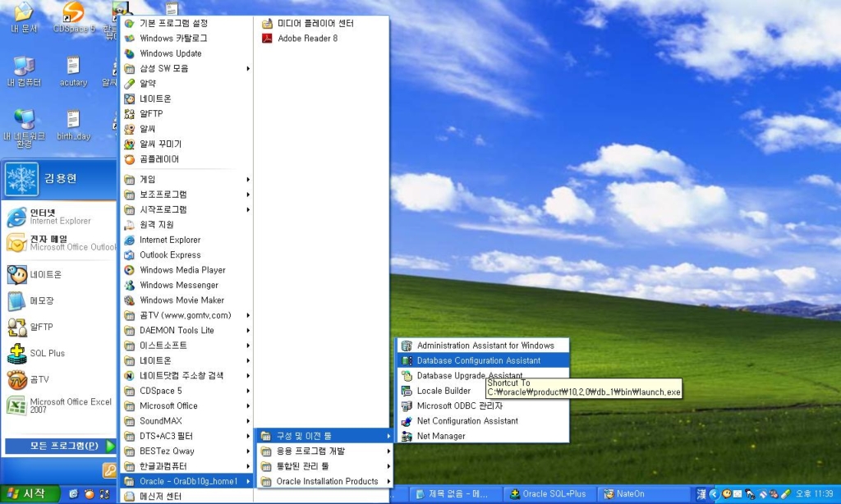Open 메신저 센터 entry
The width and height of the screenshot is (841, 504).
point(186,497)
